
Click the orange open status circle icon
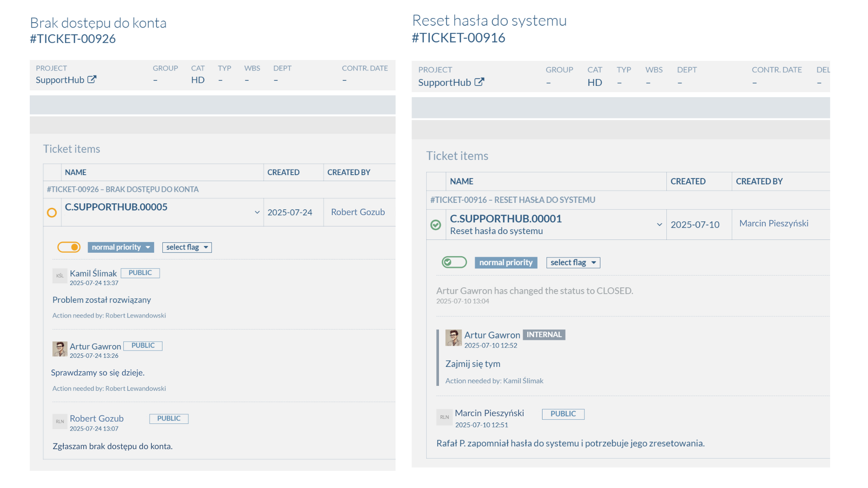[x=52, y=212]
